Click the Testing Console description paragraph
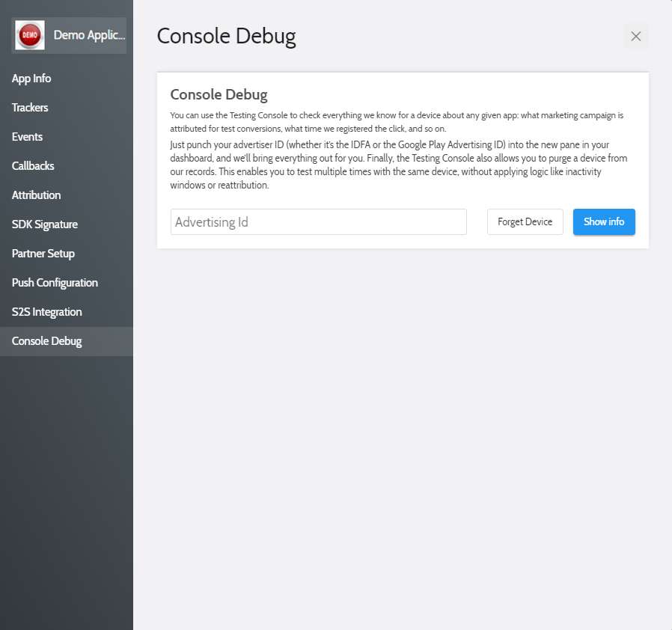The height and width of the screenshot is (630, 672). coord(397,122)
